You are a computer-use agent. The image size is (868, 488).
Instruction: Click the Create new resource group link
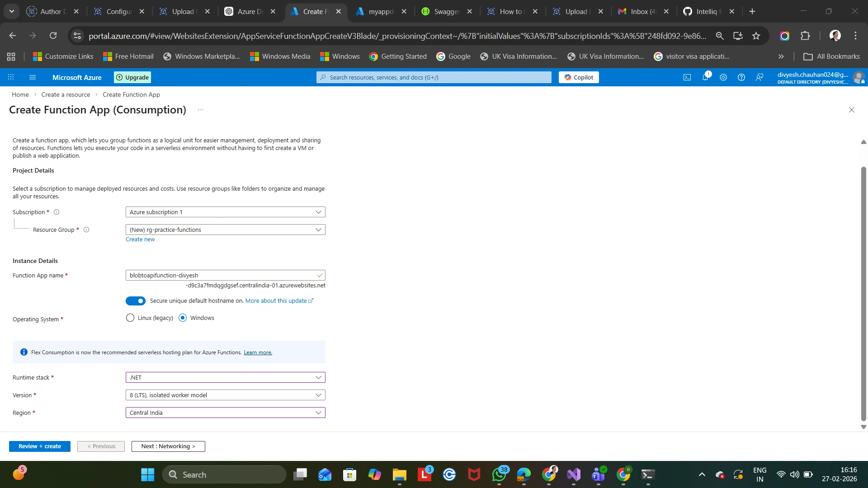(140, 239)
